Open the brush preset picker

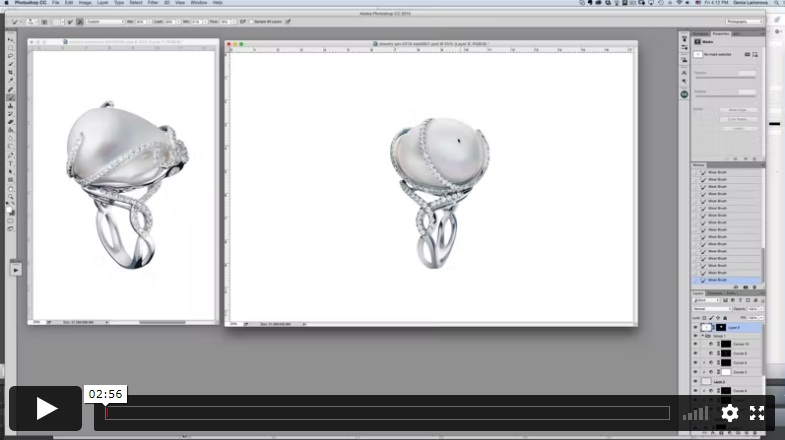coord(30,22)
